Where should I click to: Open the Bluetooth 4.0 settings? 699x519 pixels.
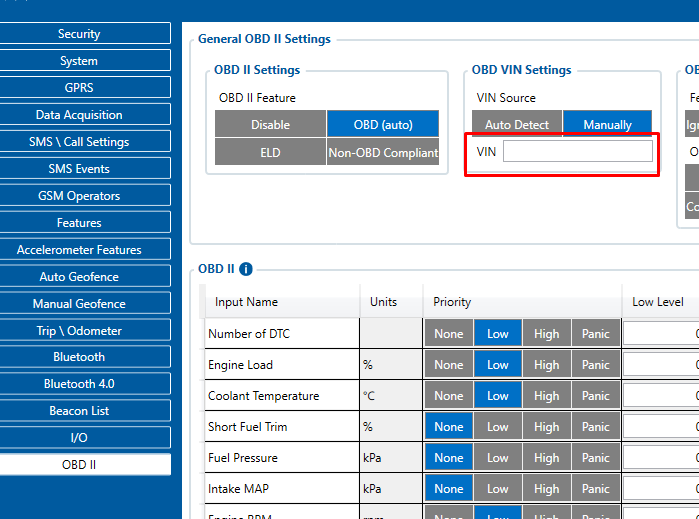(x=79, y=384)
